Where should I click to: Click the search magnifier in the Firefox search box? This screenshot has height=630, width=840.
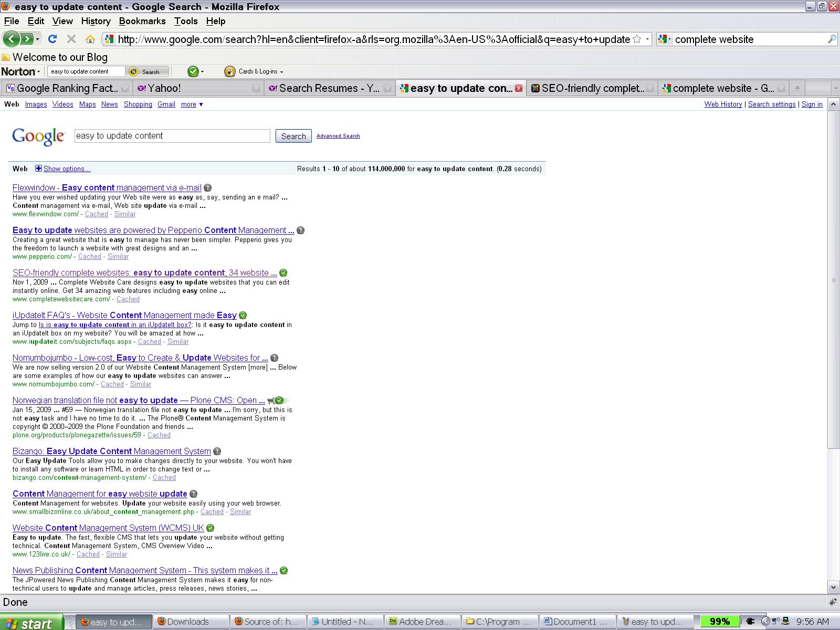832,39
